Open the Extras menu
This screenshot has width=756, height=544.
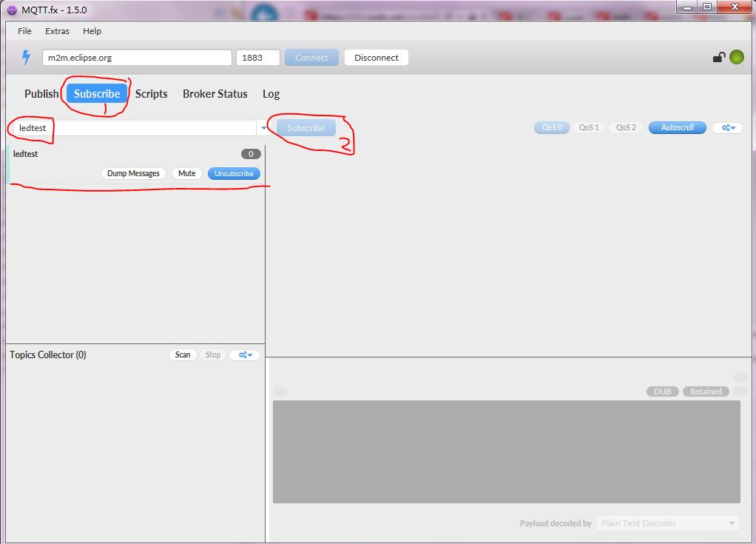point(58,31)
